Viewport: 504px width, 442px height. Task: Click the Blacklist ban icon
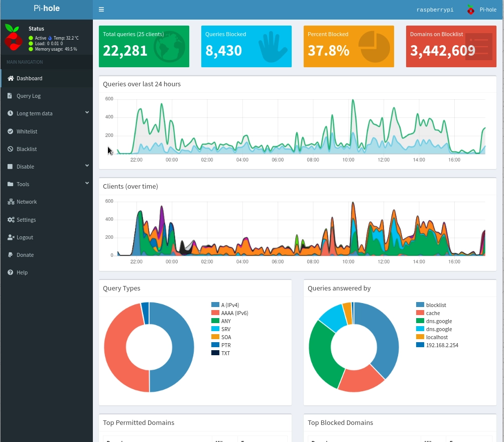click(x=10, y=149)
